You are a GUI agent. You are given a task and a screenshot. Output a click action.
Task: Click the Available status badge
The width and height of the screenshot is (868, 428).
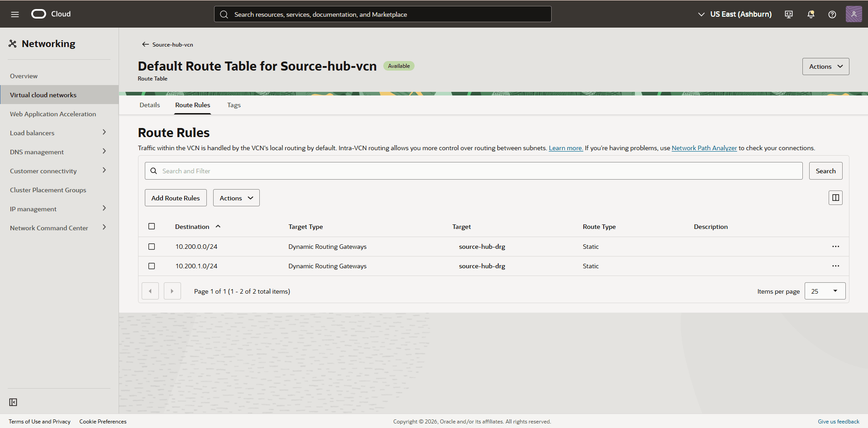399,66
